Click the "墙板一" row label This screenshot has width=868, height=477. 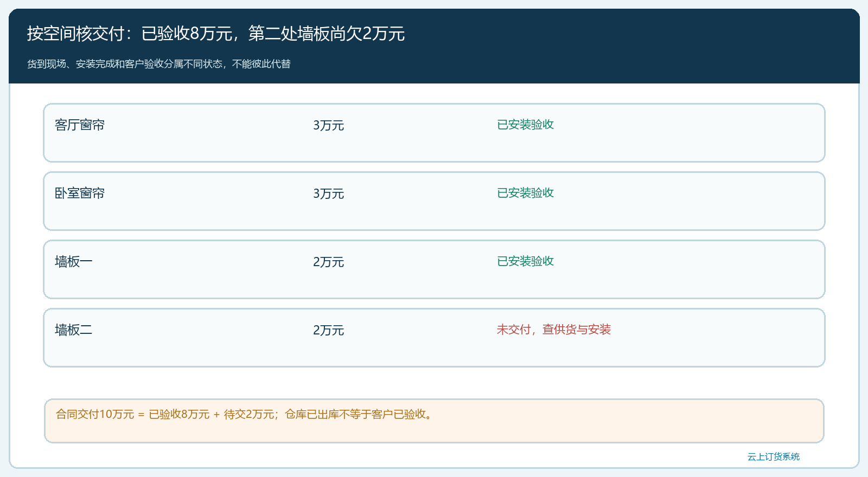coord(74,262)
